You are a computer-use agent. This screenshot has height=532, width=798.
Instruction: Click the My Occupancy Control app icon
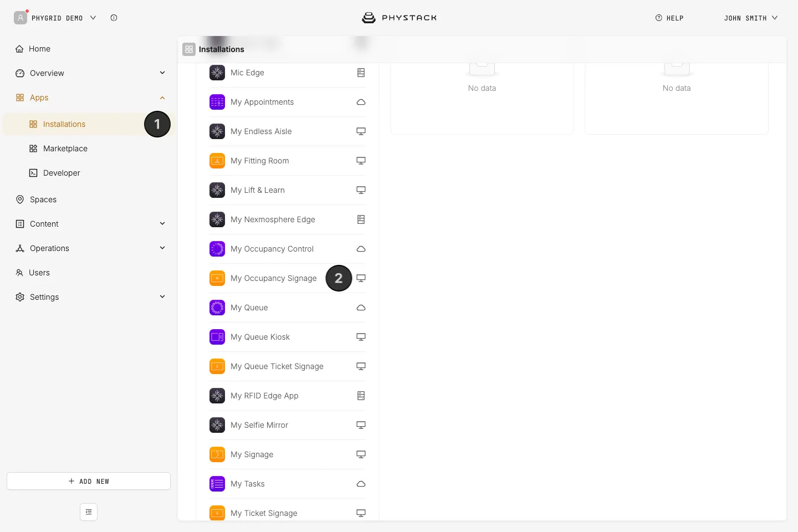(x=217, y=249)
